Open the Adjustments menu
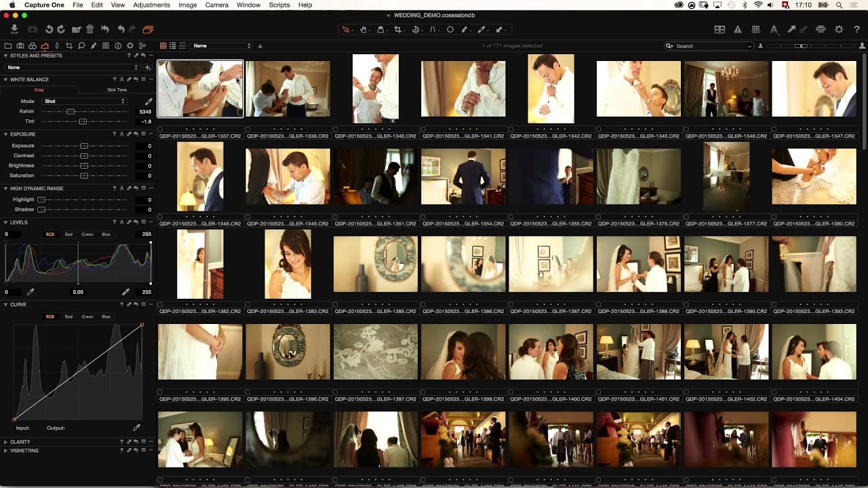868x488 pixels. coord(151,5)
